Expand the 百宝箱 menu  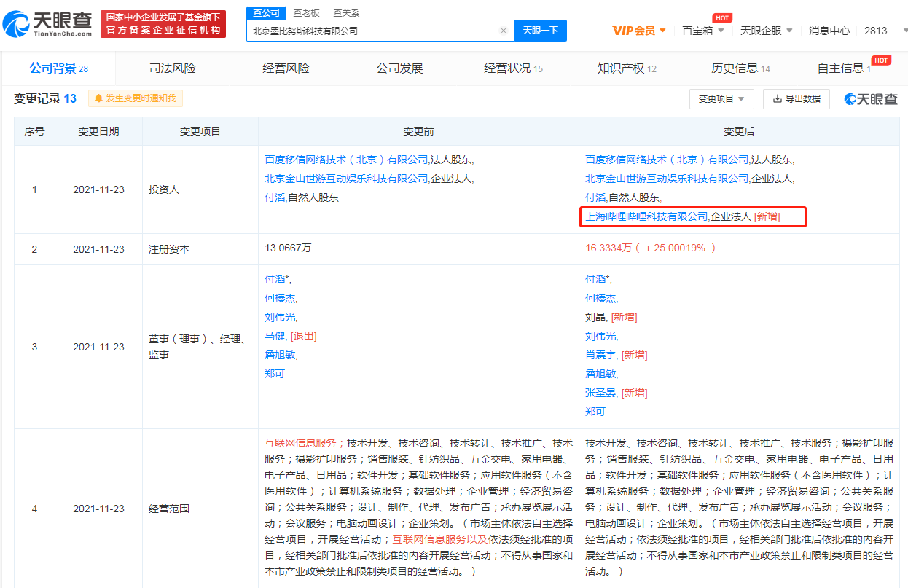pyautogui.click(x=703, y=31)
